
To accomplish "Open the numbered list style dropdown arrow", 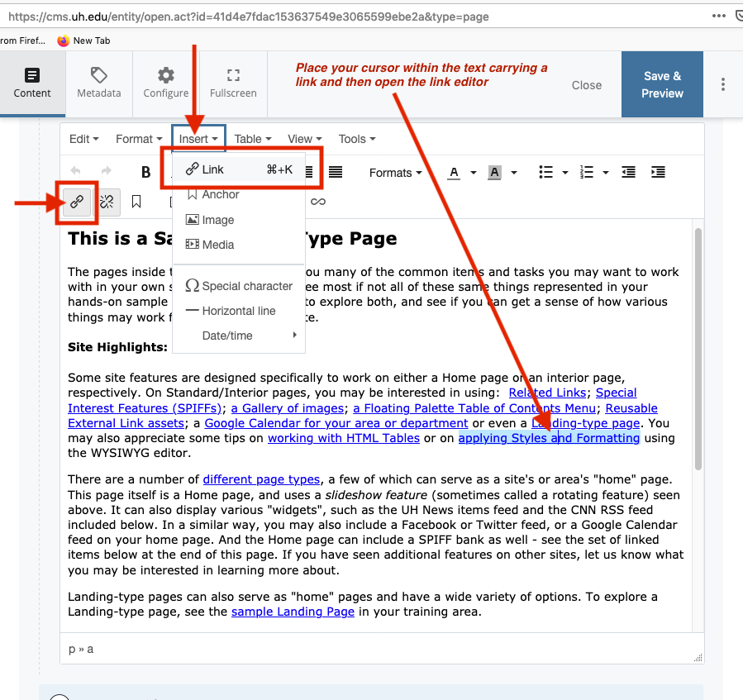I will pyautogui.click(x=605, y=173).
